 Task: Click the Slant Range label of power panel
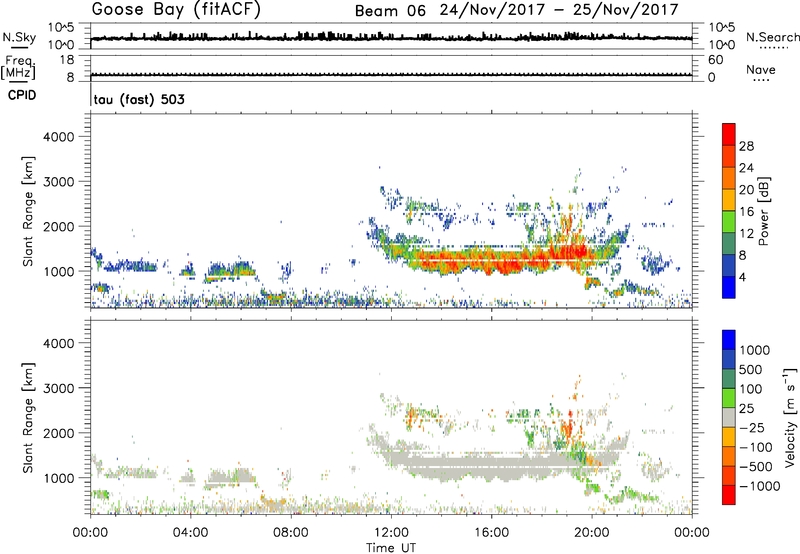[28, 211]
